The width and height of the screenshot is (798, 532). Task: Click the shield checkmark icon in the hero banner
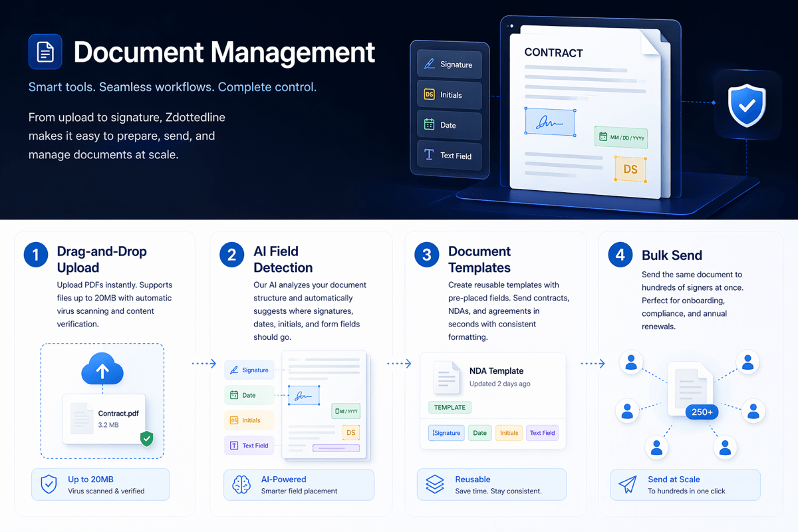(x=747, y=104)
